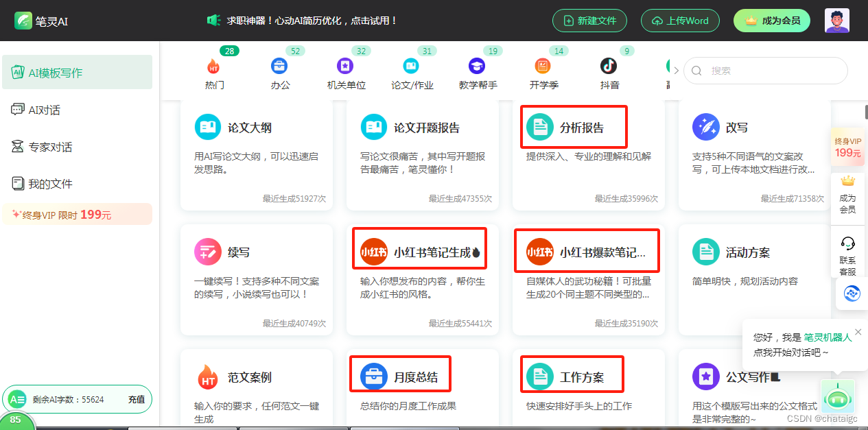Click 剩余AI字数：55624 text
Viewport: 868px width, 430px height.
click(x=68, y=399)
